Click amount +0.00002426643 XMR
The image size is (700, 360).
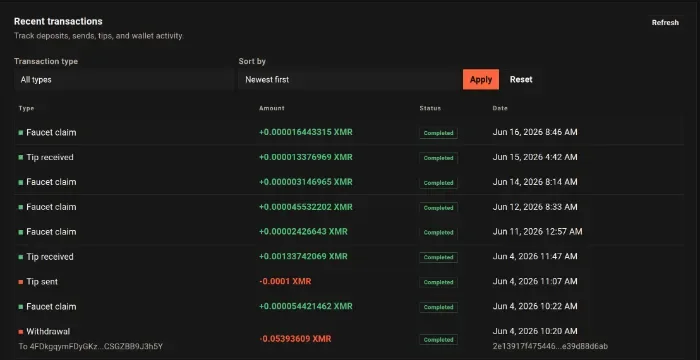(x=303, y=232)
